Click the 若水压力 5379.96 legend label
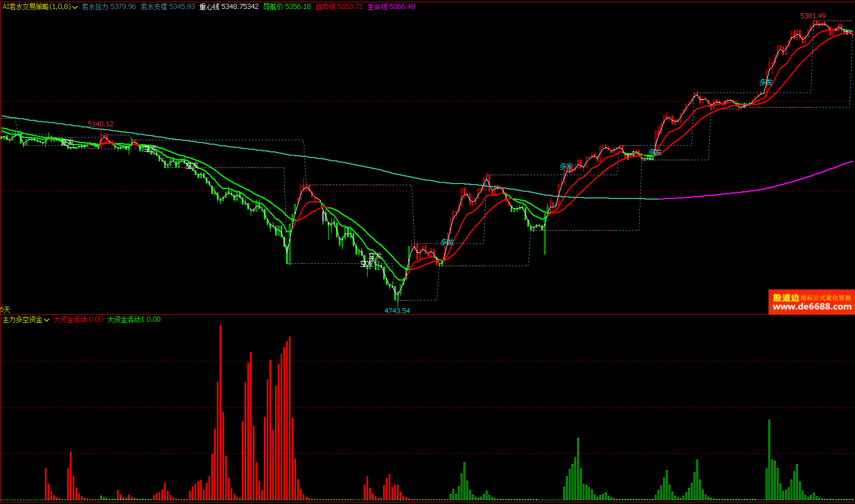The image size is (855, 504). point(109,7)
